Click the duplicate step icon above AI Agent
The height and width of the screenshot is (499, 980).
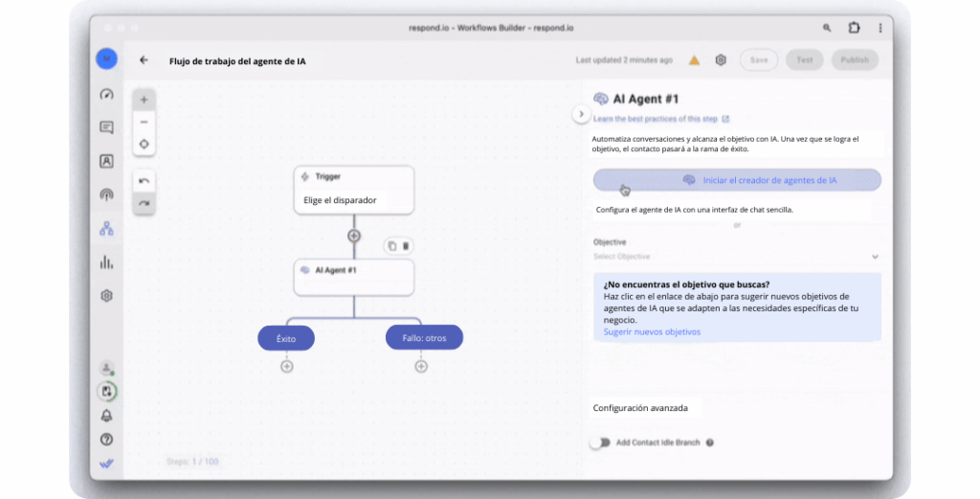[x=391, y=246]
